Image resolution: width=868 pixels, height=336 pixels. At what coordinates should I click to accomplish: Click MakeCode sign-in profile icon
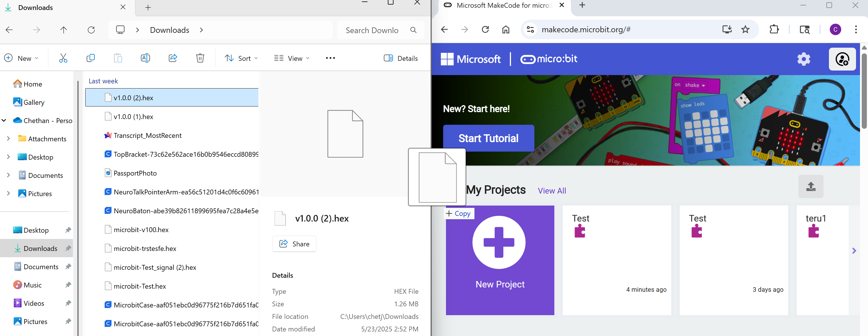point(842,59)
